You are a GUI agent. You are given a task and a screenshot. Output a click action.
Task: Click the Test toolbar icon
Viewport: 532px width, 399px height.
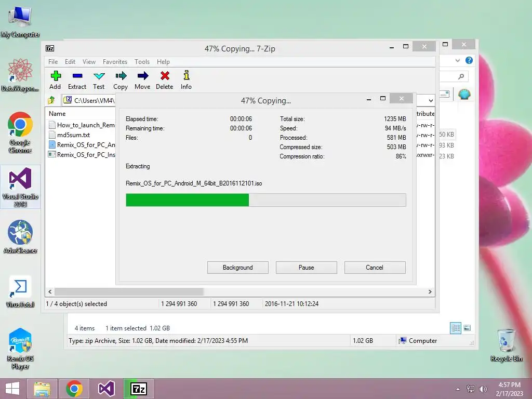(99, 80)
